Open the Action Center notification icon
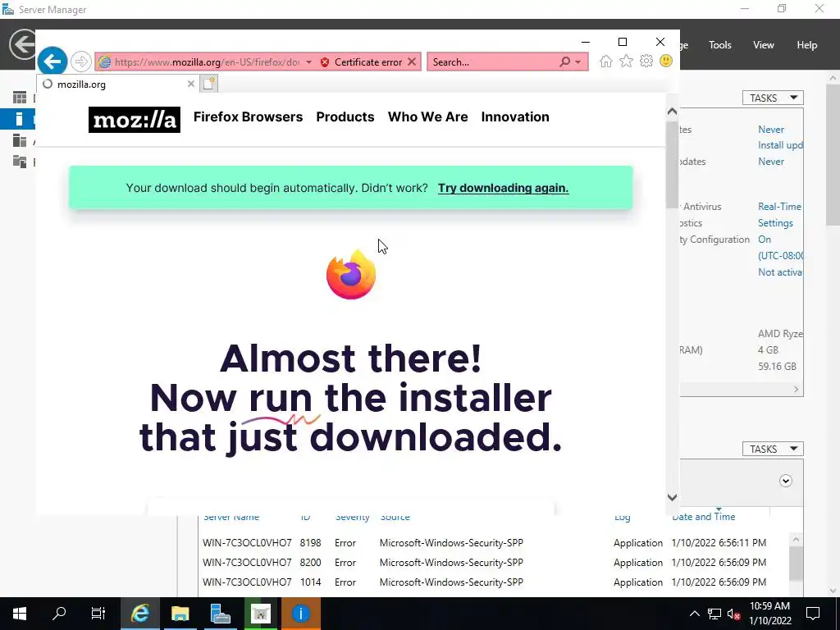The image size is (840, 630). click(x=813, y=614)
